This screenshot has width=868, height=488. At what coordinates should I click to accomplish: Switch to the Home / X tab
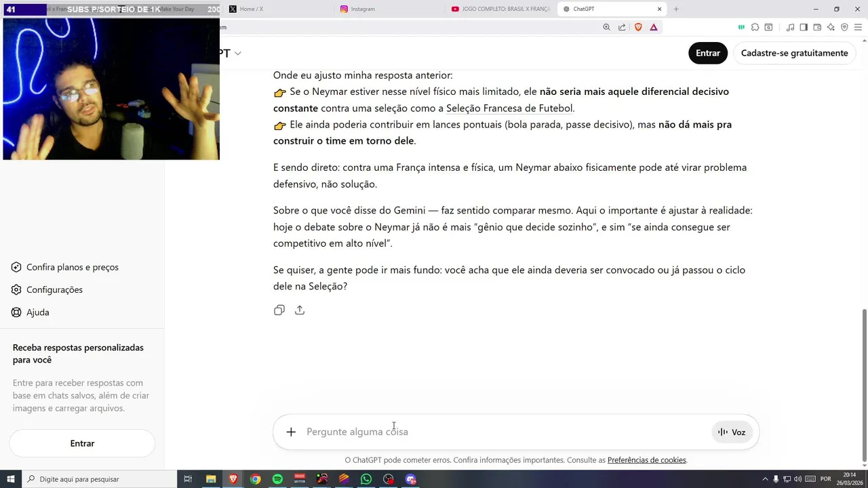point(278,9)
